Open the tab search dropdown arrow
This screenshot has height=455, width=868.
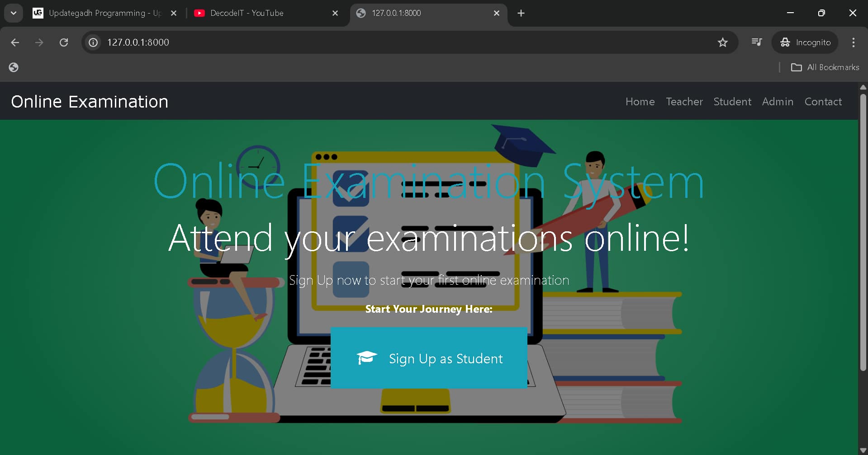pos(13,13)
